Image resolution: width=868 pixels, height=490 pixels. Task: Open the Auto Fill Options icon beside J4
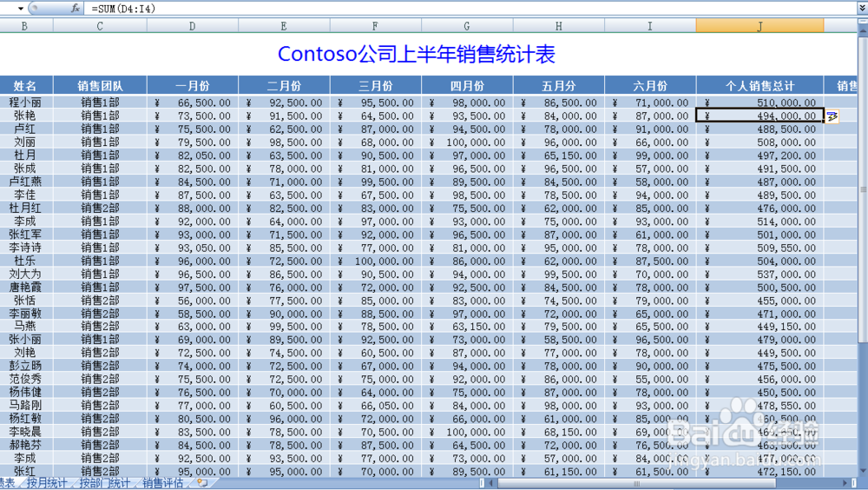832,116
